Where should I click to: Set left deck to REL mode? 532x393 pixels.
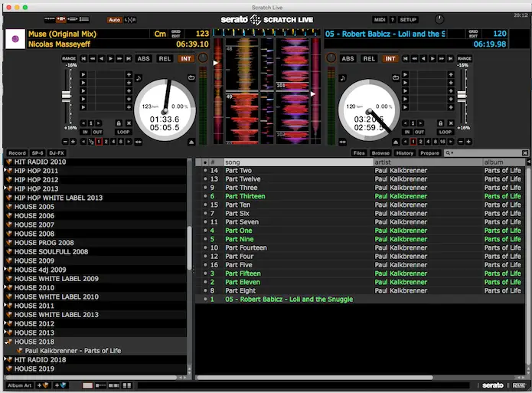point(165,58)
